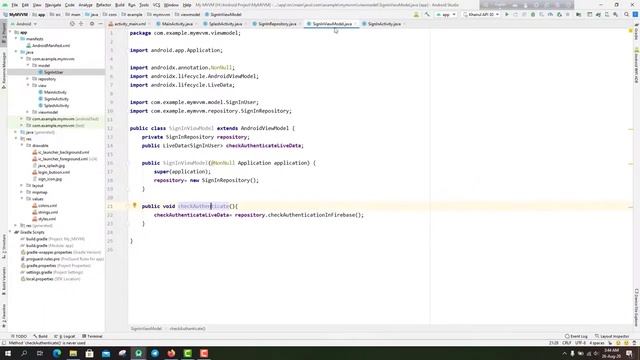This screenshot has width=640, height=360.
Task: Collapse the drawable folder
Action: click(22, 145)
